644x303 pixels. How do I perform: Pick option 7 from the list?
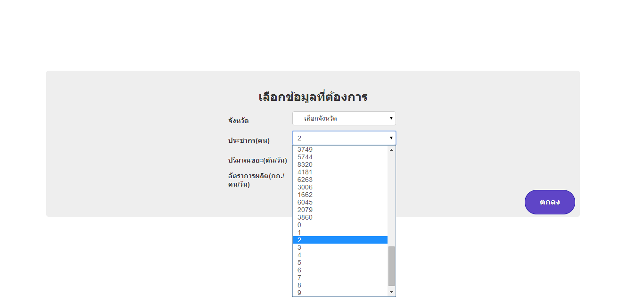click(x=340, y=278)
